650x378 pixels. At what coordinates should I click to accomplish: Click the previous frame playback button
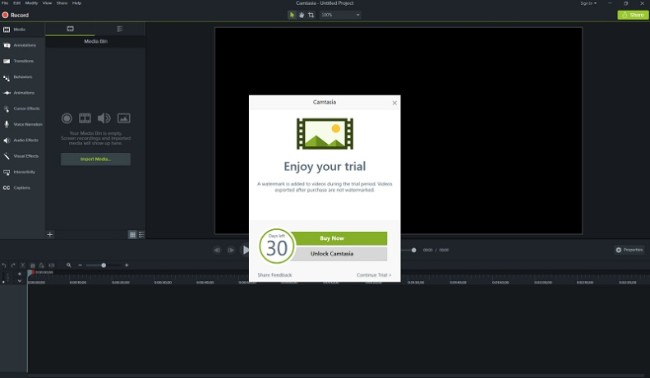[217, 250]
